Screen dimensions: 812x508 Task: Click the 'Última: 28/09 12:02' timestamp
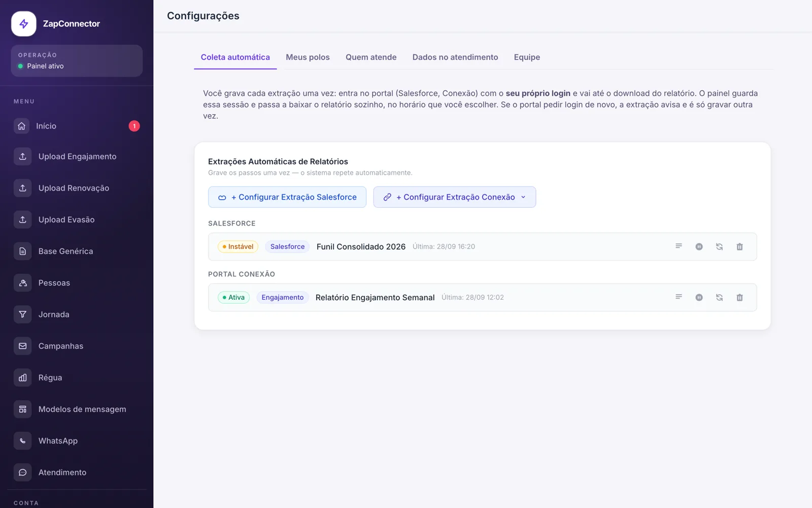coord(472,297)
